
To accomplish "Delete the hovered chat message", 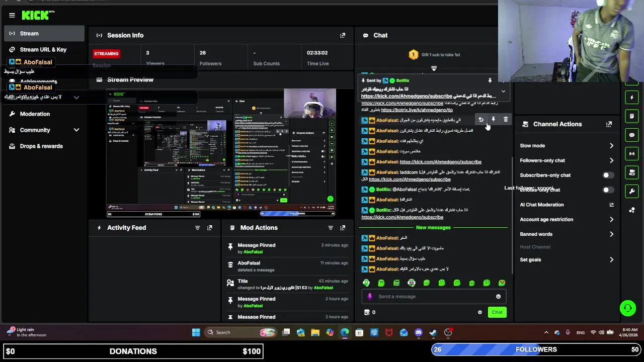I will coord(506,120).
